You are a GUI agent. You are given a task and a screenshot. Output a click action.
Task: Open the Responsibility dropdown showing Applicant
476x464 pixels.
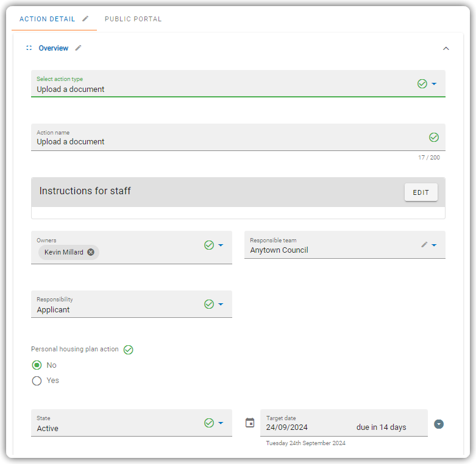click(132, 304)
